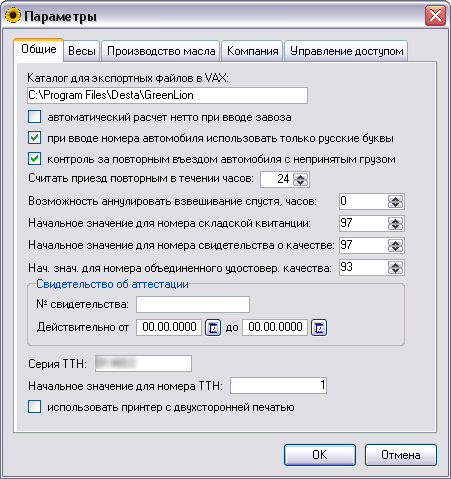
Task: Click spinner for объединенного удостовер. качества
Action: (396, 267)
